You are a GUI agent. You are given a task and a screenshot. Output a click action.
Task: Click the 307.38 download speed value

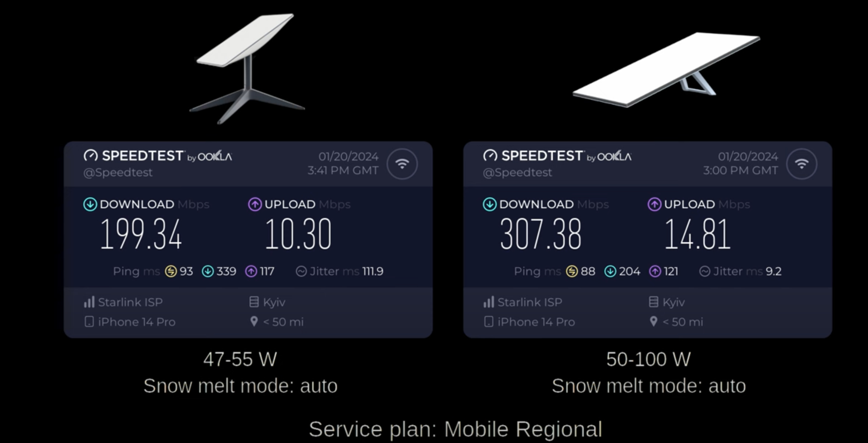click(541, 234)
